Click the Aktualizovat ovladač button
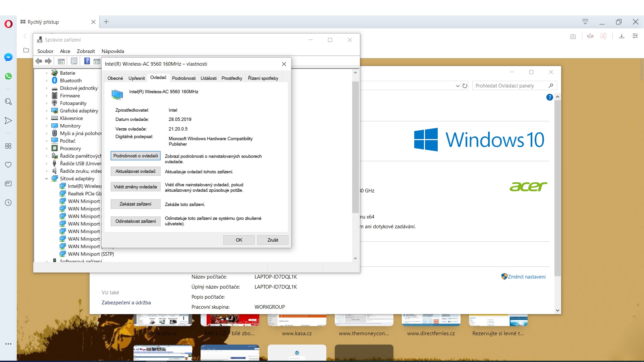 pos(136,171)
